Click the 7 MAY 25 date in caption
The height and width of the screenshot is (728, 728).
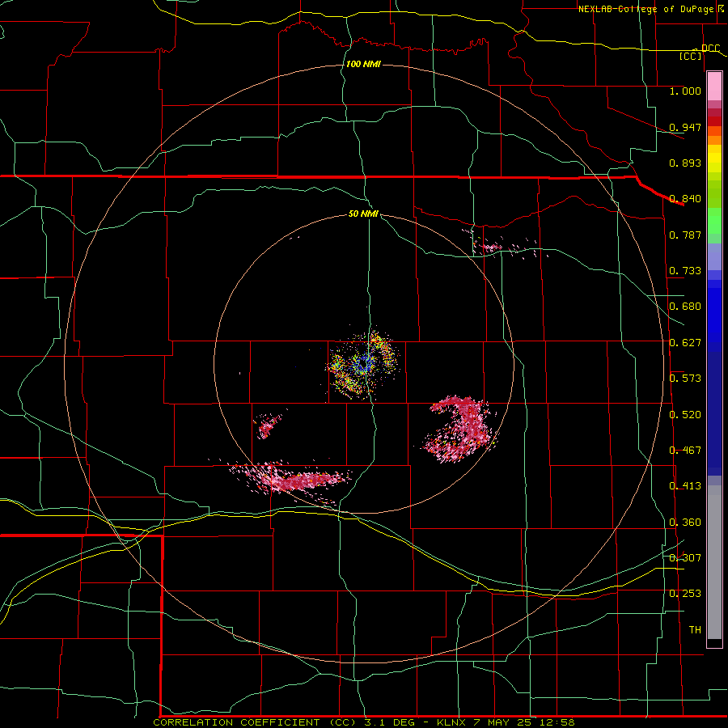[x=502, y=722]
